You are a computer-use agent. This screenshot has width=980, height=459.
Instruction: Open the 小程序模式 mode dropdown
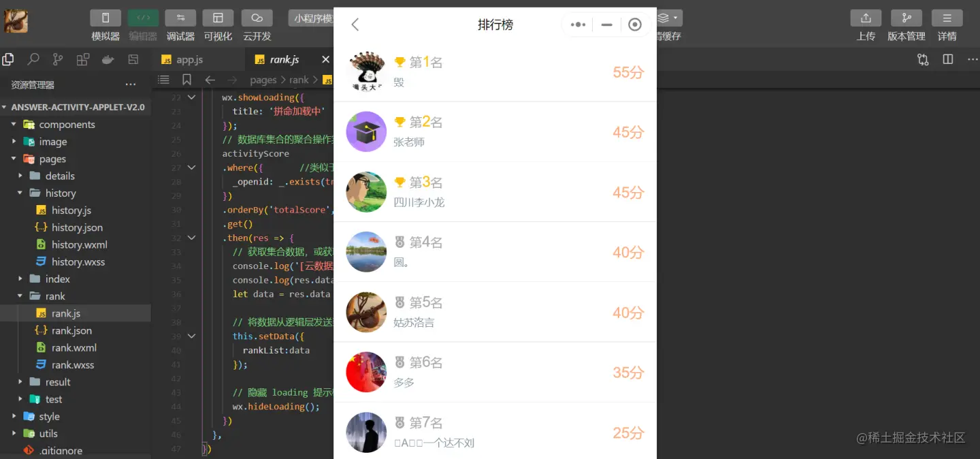312,18
